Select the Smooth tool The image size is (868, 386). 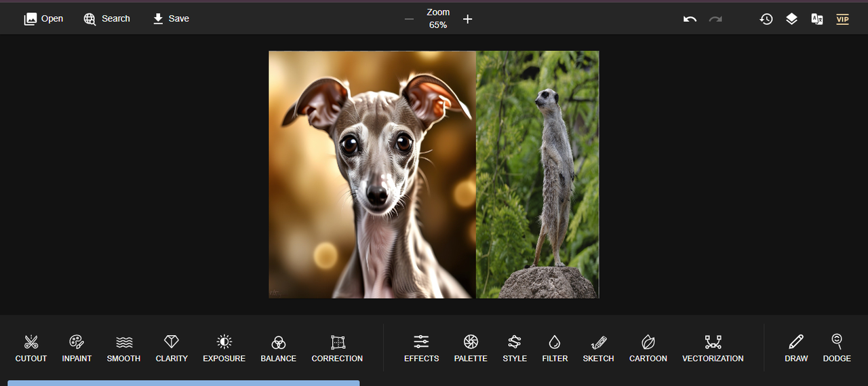point(123,348)
